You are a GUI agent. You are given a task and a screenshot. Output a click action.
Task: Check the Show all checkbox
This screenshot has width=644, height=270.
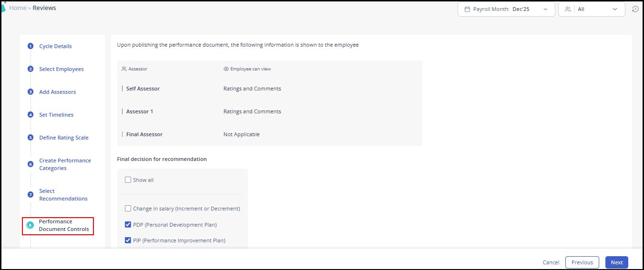pos(128,180)
